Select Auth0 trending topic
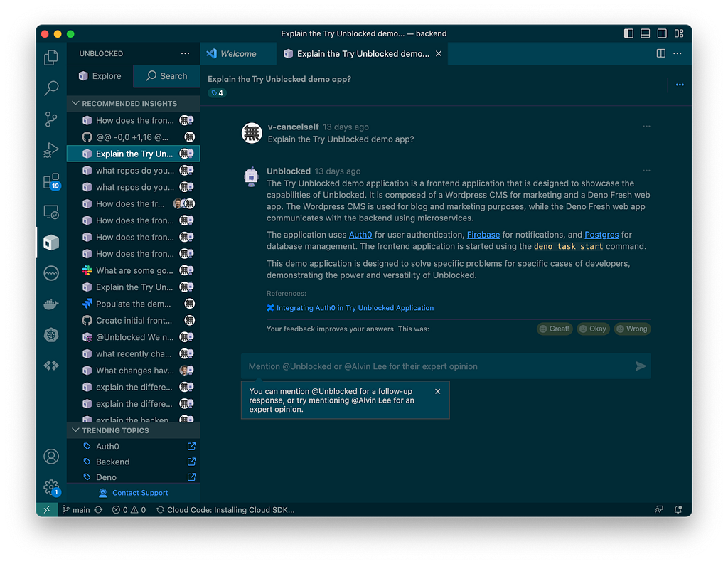The height and width of the screenshot is (564, 728). click(x=133, y=447)
